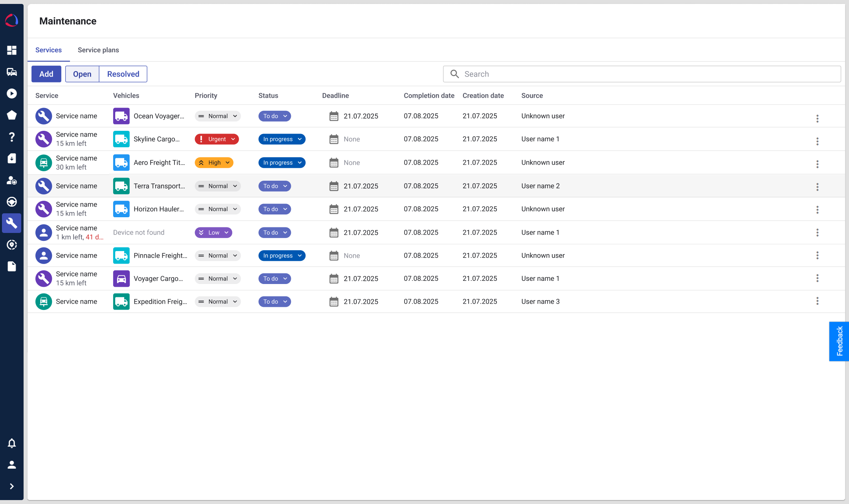Switch to Service plans tab

(98, 50)
